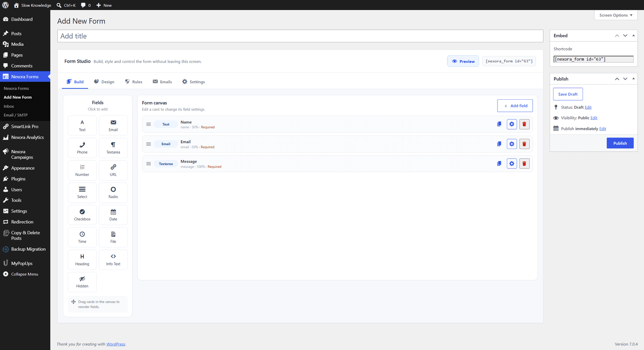This screenshot has height=350, width=644.
Task: Switch to the Emails tab
Action: coord(162,82)
